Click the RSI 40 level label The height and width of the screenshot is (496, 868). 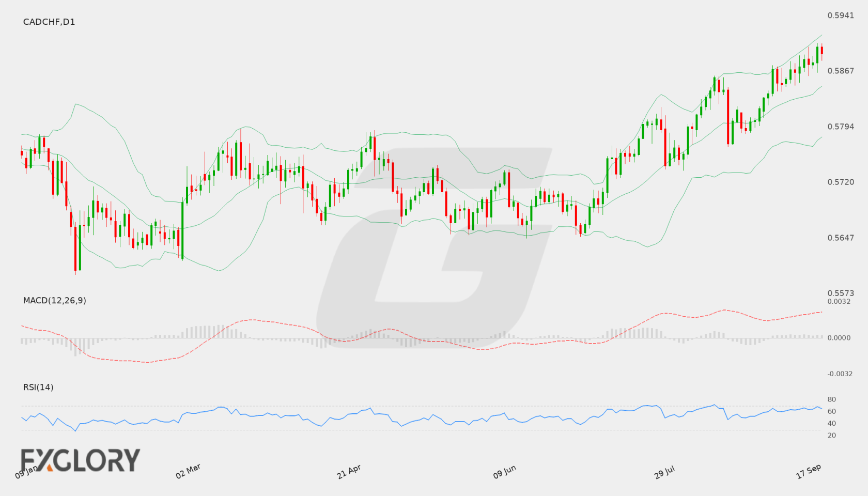pos(832,423)
